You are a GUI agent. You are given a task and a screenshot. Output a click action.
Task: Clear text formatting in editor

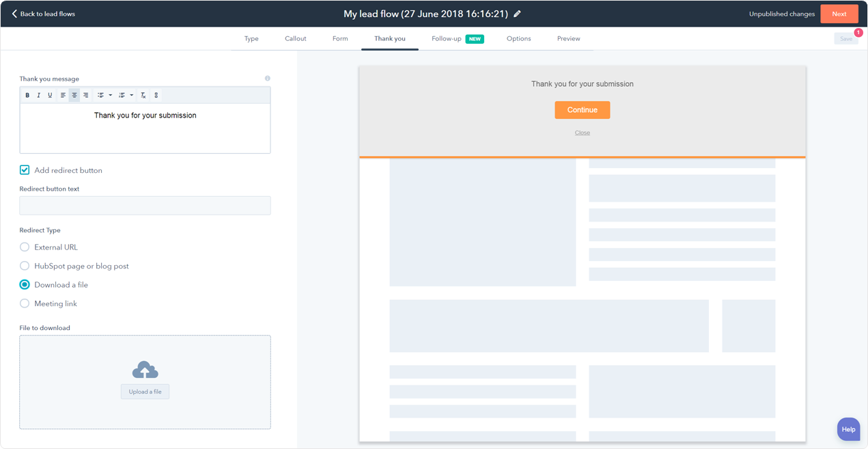click(x=143, y=96)
